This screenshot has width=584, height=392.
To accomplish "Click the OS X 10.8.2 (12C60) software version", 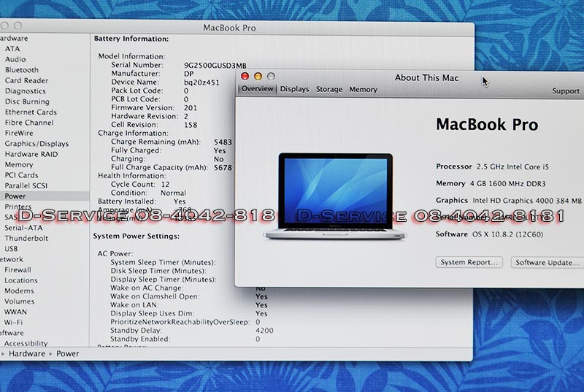I will [x=507, y=234].
